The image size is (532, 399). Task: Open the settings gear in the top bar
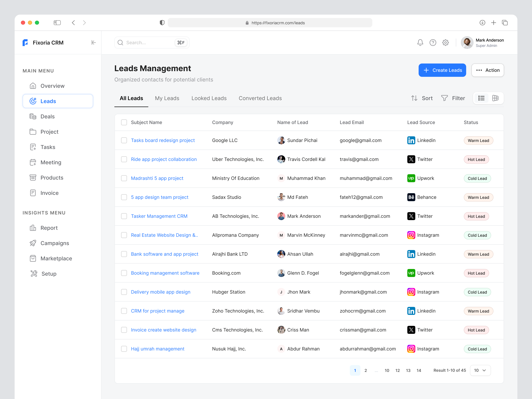pos(445,43)
